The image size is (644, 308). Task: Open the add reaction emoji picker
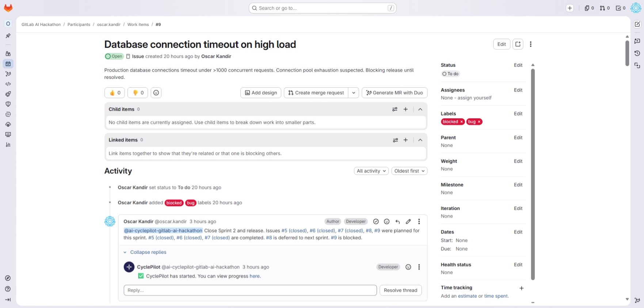pos(156,93)
